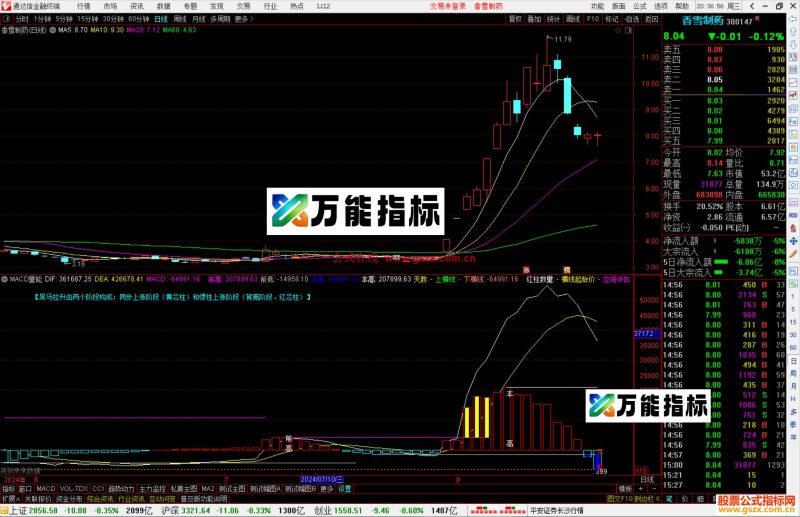800x517 pixels.
Task: Click the 设置 settings tab
Action: [345, 489]
